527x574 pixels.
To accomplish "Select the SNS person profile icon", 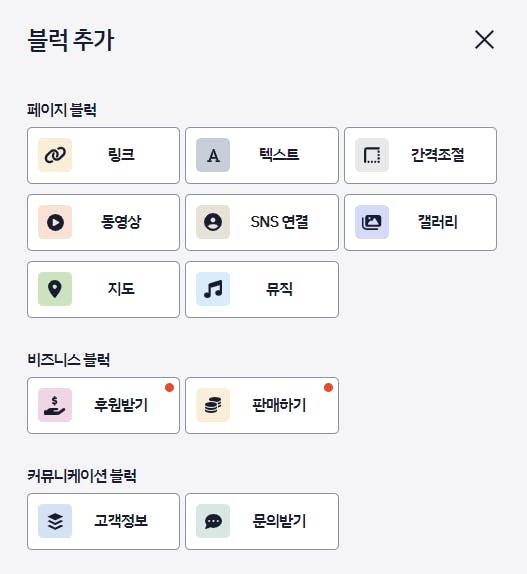I will (x=213, y=222).
